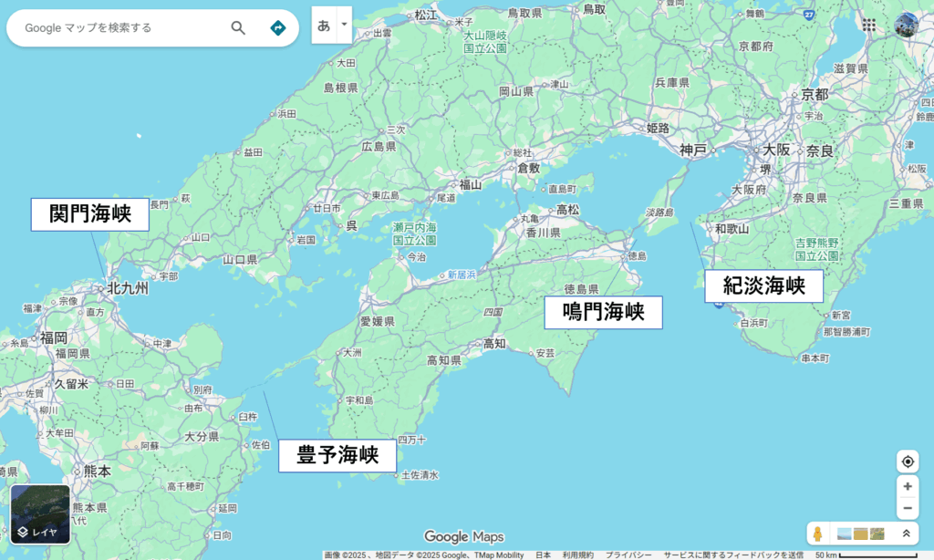Zoom out with the minus button
This screenshot has width=934, height=560.
pyautogui.click(x=908, y=509)
